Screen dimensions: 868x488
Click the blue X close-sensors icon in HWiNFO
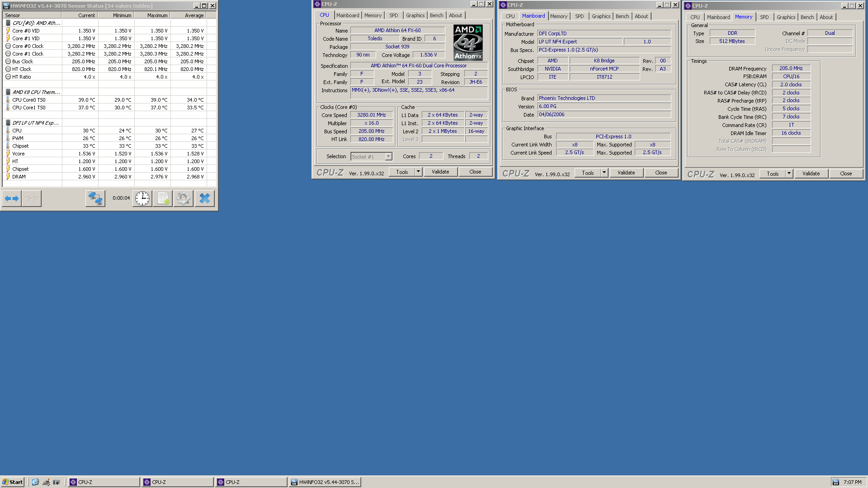[204, 198]
